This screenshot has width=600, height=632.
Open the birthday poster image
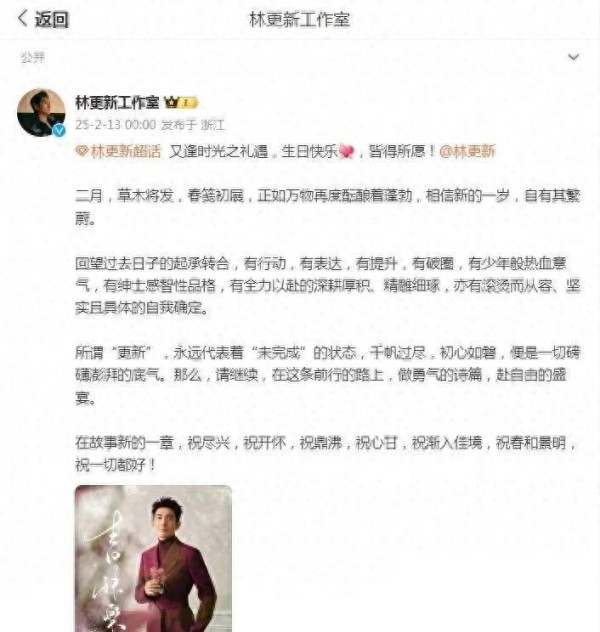point(154,559)
